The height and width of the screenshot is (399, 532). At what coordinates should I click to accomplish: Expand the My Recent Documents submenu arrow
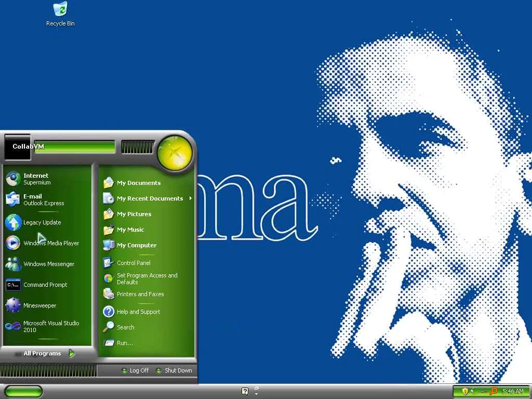191,198
